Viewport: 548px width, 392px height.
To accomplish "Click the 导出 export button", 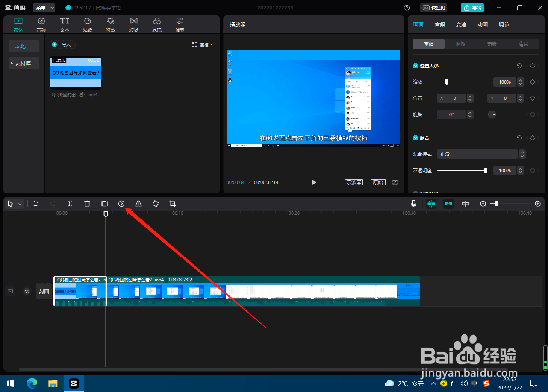I will point(472,8).
